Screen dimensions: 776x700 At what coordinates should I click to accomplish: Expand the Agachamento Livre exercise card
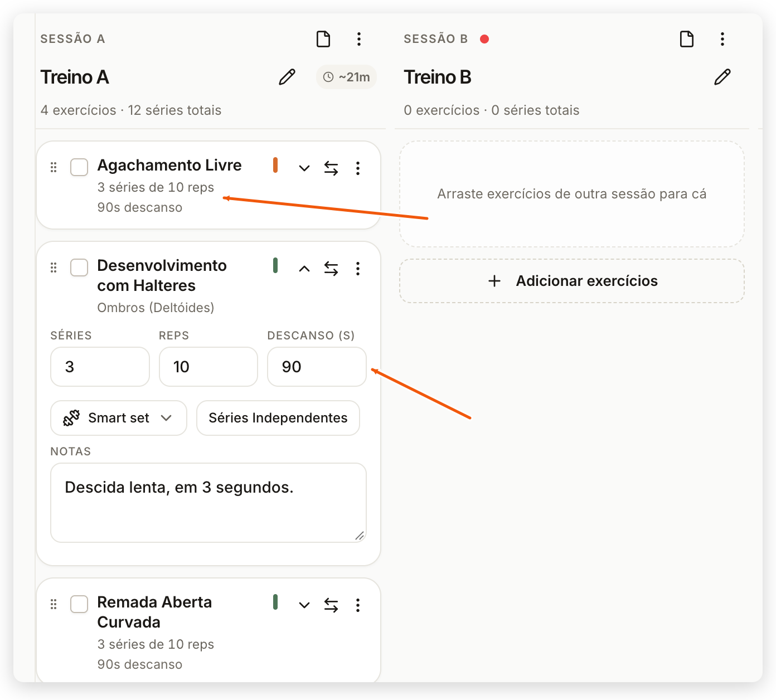tap(304, 168)
